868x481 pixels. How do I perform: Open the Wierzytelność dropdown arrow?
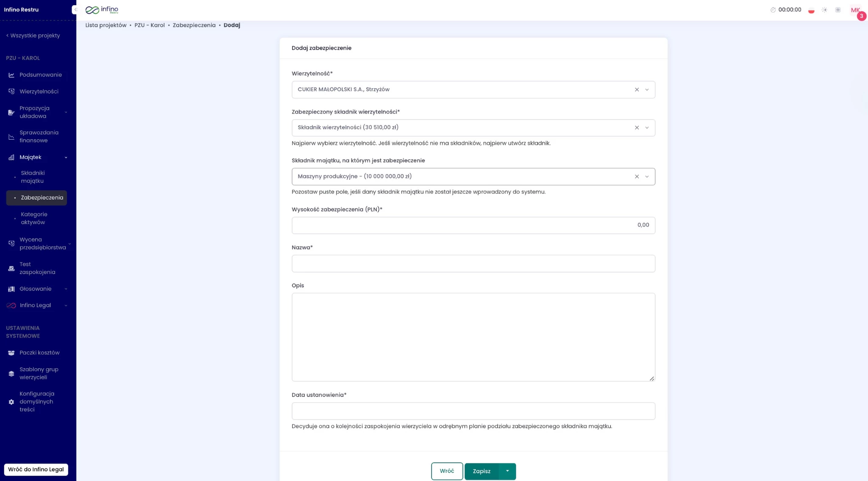pos(647,89)
